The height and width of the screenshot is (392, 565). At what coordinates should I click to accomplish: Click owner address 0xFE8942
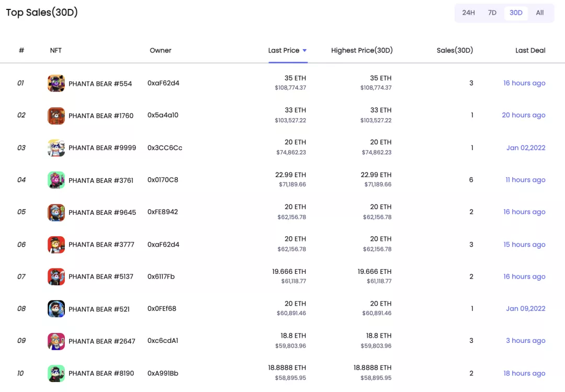click(163, 212)
